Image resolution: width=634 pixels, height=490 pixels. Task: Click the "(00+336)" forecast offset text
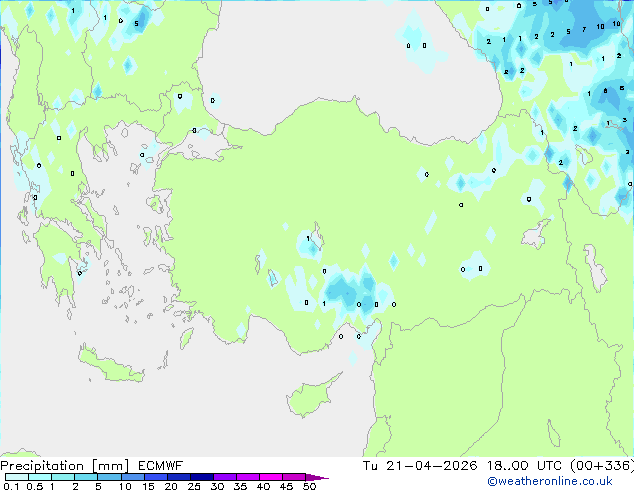[x=602, y=466]
